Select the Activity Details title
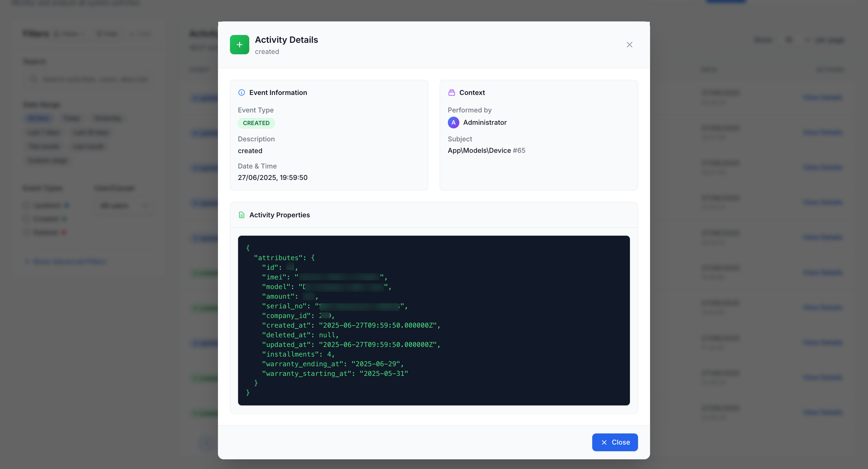868x469 pixels. coord(286,40)
